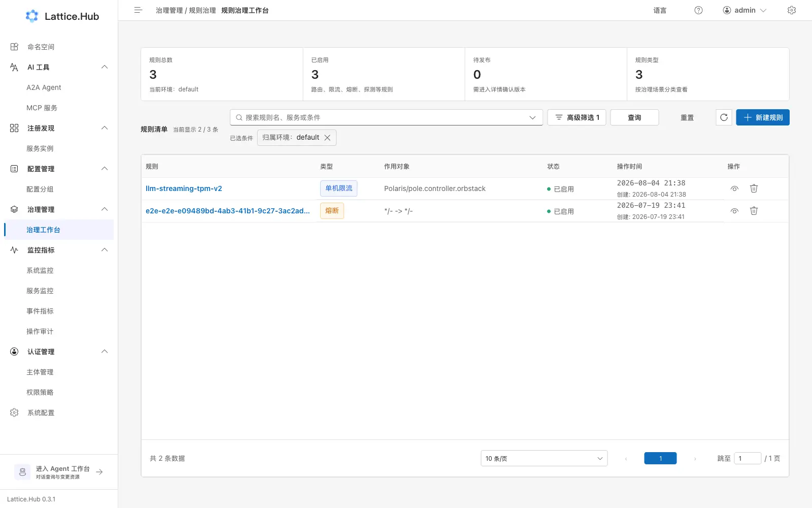The width and height of the screenshot is (812, 508).
Task: Click the refresh icon button beside 重置
Action: 724,117
